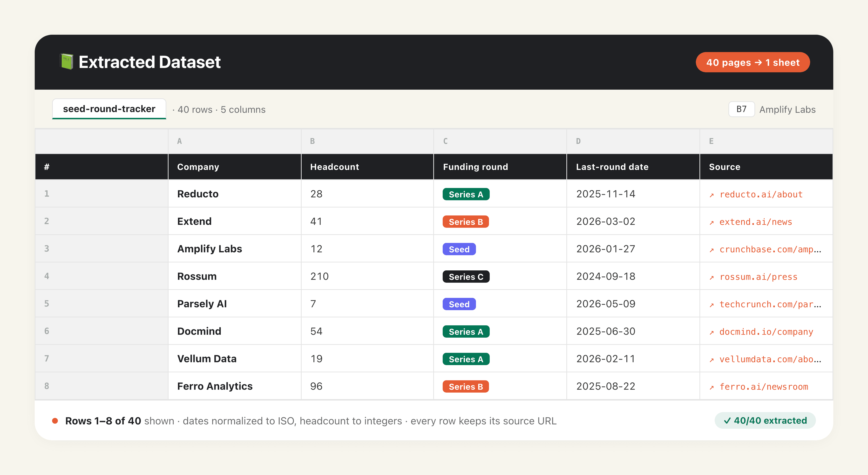Click the Series A badge in Vellum Data row
This screenshot has height=475, width=868.
pyautogui.click(x=466, y=359)
